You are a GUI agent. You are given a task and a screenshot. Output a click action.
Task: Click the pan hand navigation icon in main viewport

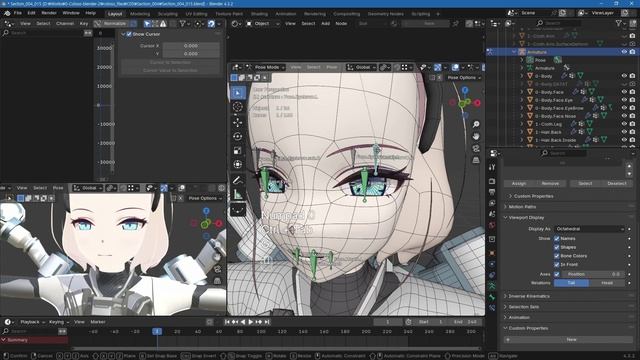point(476,136)
